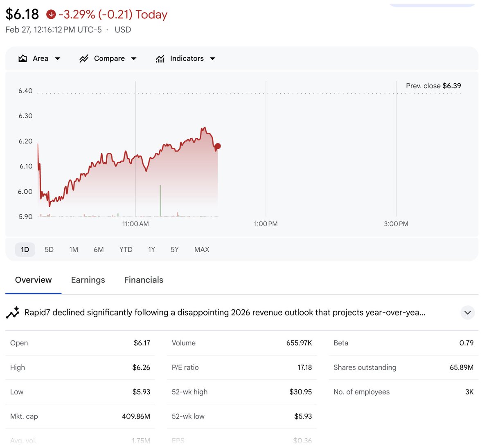Switch to the Overview tab
491x448 pixels.
(34, 280)
